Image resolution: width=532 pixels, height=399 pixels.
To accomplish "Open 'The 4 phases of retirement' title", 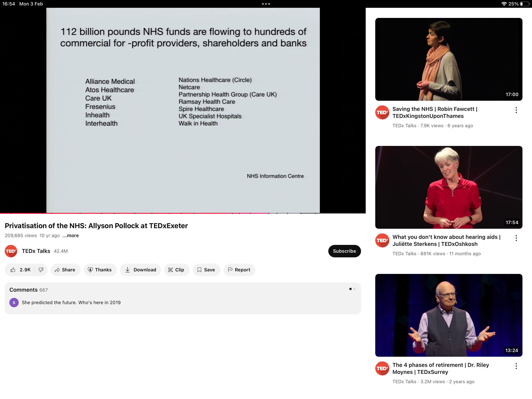I will pos(441,368).
